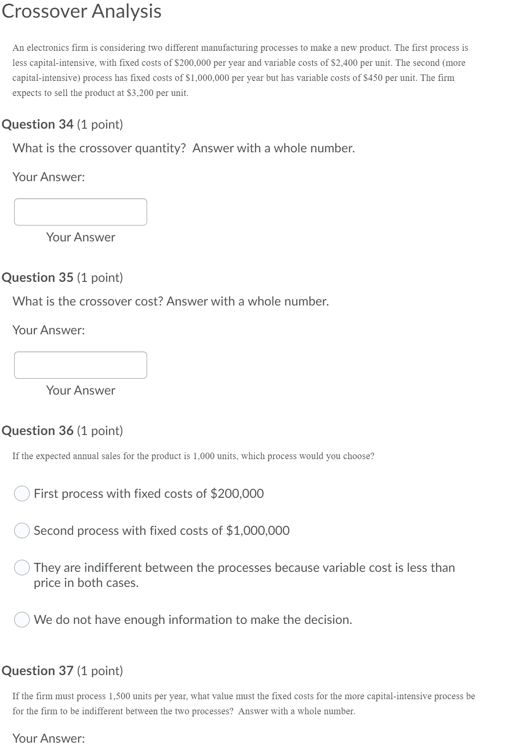
Task: Click the Question 34 heading
Action: [x=62, y=125]
